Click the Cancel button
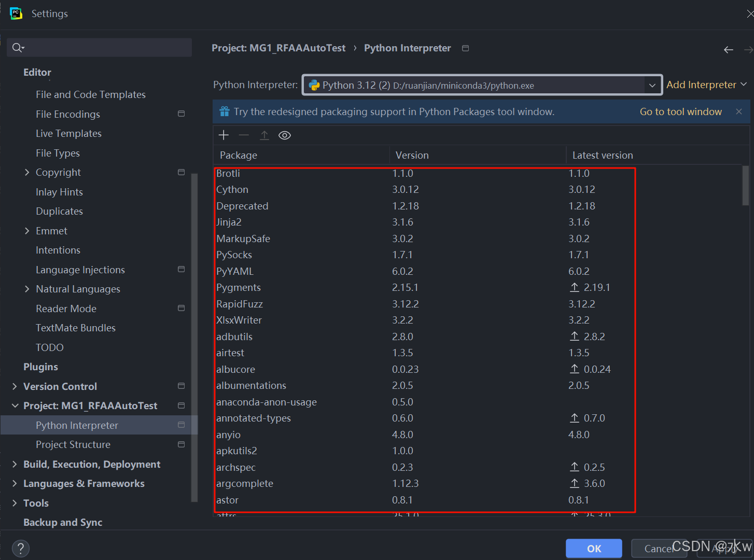The height and width of the screenshot is (560, 754). click(x=659, y=549)
